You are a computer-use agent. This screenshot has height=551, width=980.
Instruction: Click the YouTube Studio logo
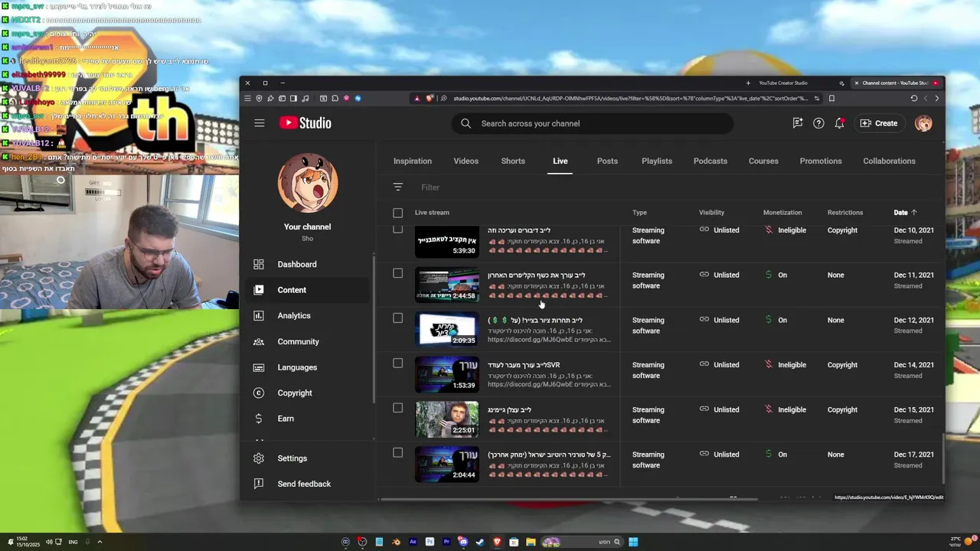coord(305,123)
